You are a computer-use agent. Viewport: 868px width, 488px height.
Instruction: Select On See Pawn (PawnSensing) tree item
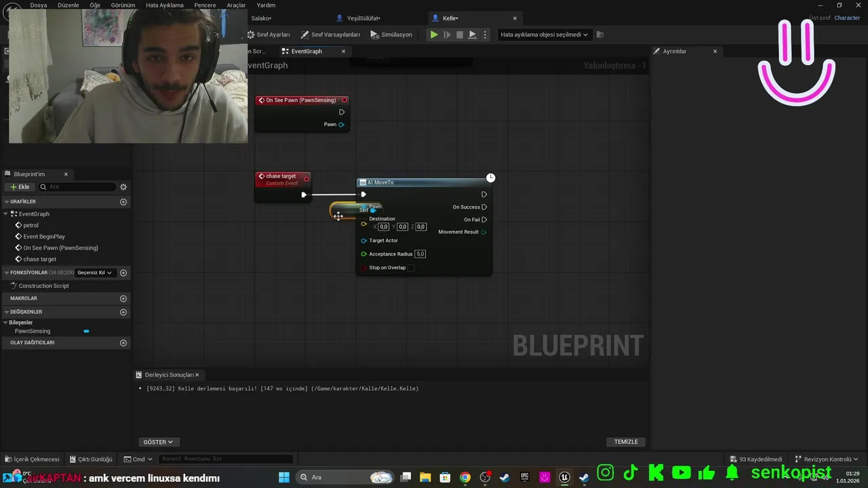(60, 248)
